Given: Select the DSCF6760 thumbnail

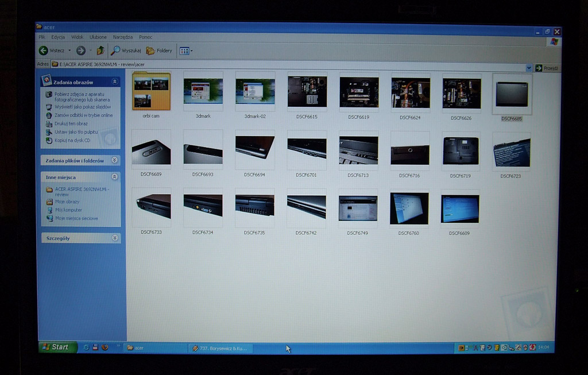Looking at the screenshot, I should 409,208.
